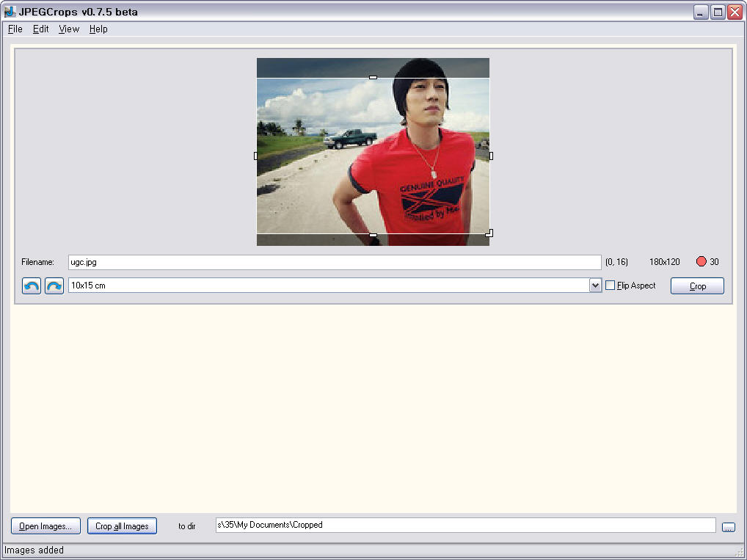
Task: Click the quality value 30
Action: coord(714,261)
